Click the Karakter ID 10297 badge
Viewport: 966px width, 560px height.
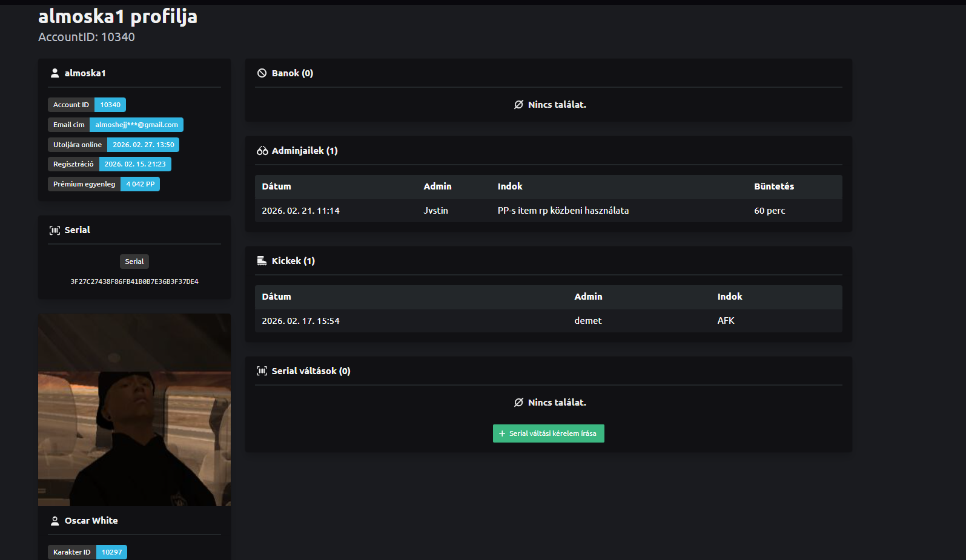pos(111,552)
